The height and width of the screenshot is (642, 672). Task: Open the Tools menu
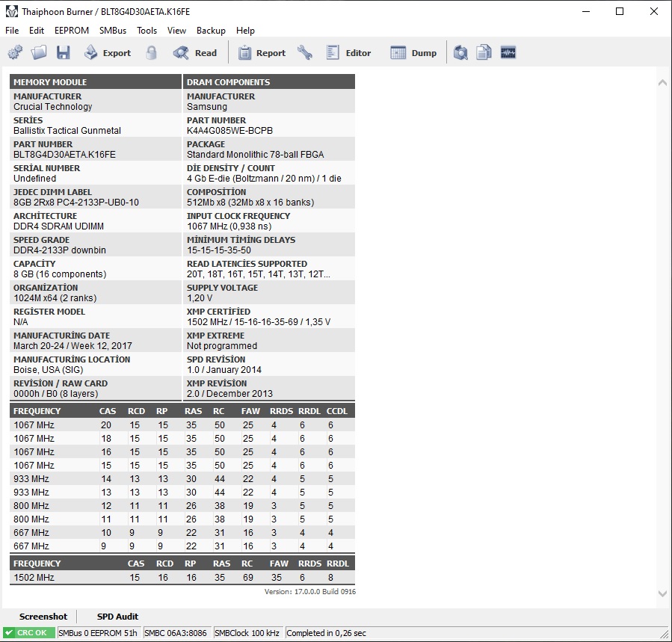pos(147,31)
